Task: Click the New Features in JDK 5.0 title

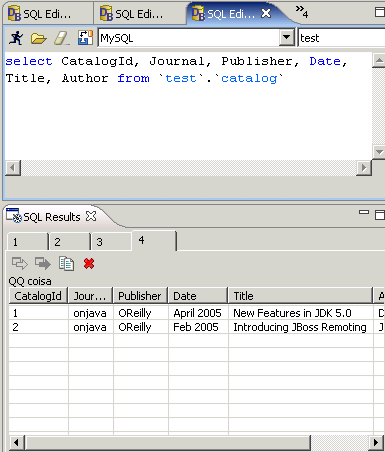Action: pyautogui.click(x=292, y=313)
